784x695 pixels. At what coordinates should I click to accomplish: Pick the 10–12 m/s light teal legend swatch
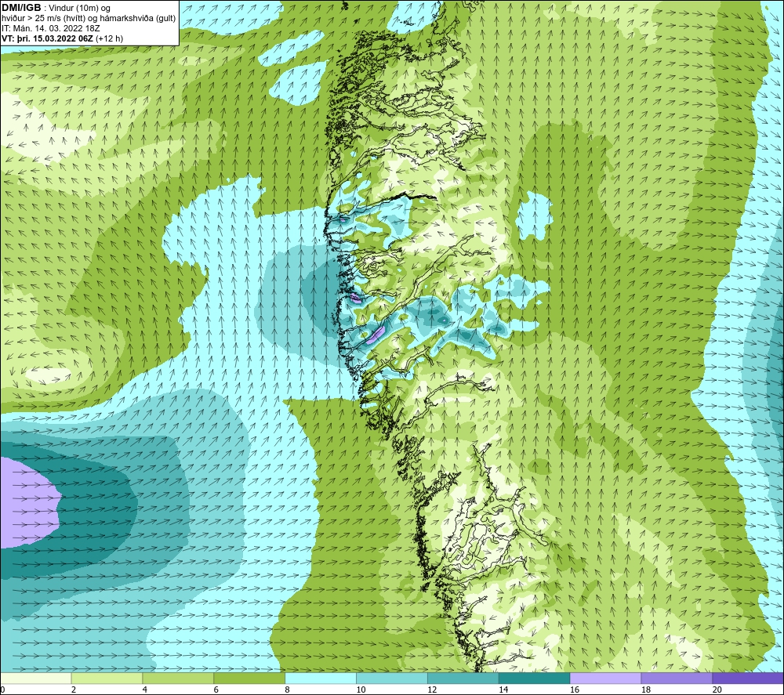(x=392, y=678)
